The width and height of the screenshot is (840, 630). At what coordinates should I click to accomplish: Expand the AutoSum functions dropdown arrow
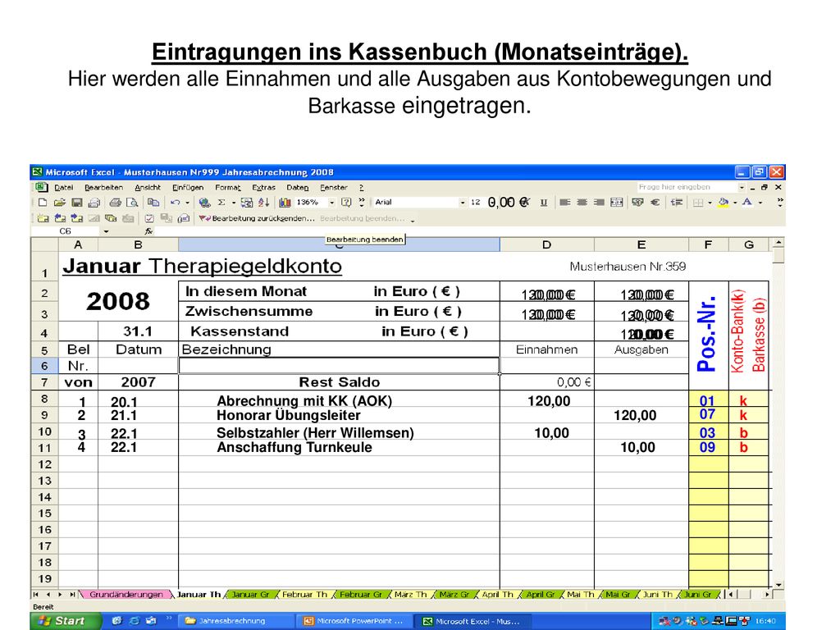click(x=234, y=203)
